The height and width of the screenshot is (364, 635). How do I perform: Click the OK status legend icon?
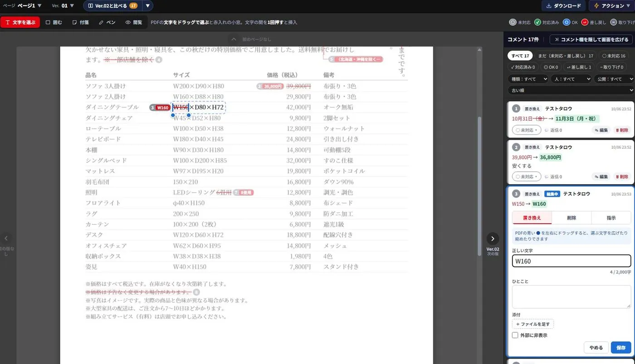tap(567, 22)
